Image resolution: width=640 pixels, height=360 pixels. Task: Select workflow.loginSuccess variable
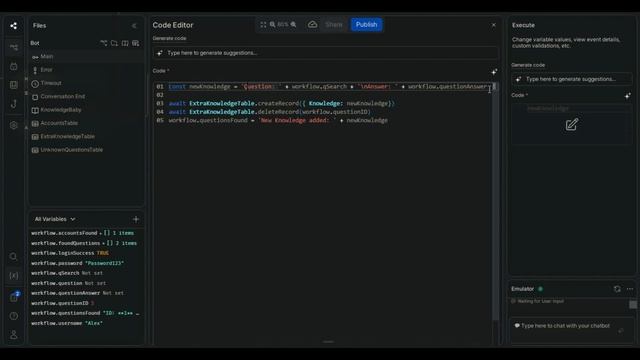coord(70,253)
